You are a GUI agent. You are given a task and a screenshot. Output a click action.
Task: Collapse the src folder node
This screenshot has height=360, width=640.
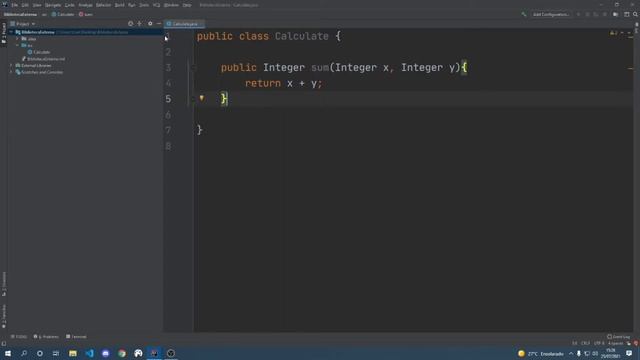(x=18, y=45)
